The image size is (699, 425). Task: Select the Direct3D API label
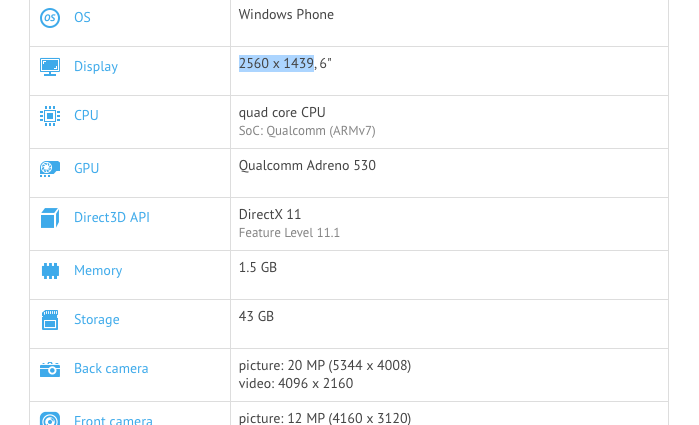point(111,217)
